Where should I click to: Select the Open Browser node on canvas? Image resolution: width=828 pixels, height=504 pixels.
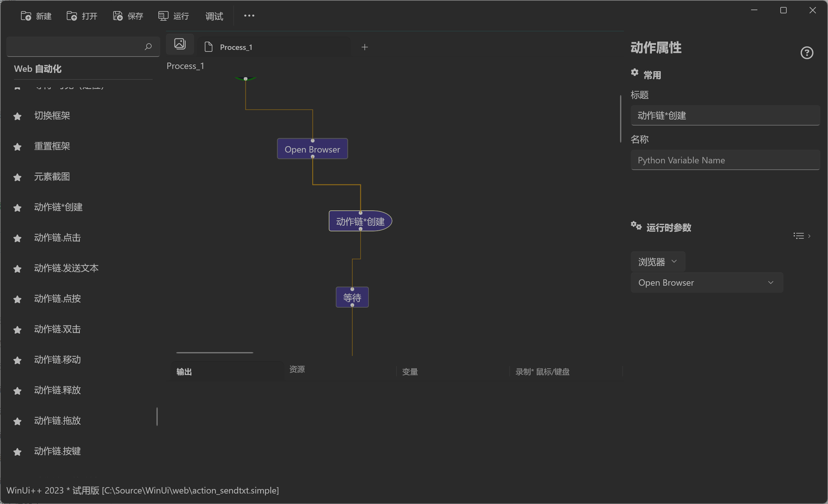(x=312, y=149)
